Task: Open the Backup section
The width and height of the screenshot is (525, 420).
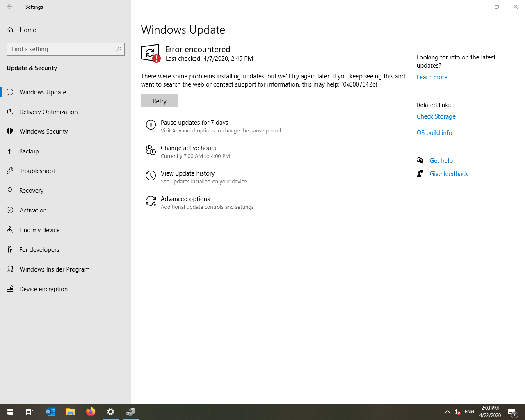Action: click(x=66, y=151)
